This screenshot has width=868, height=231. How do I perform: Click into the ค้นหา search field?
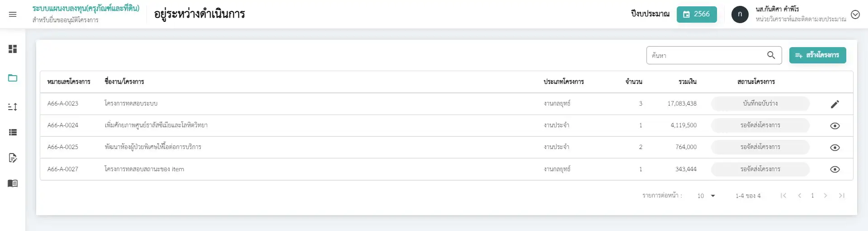[705, 56]
